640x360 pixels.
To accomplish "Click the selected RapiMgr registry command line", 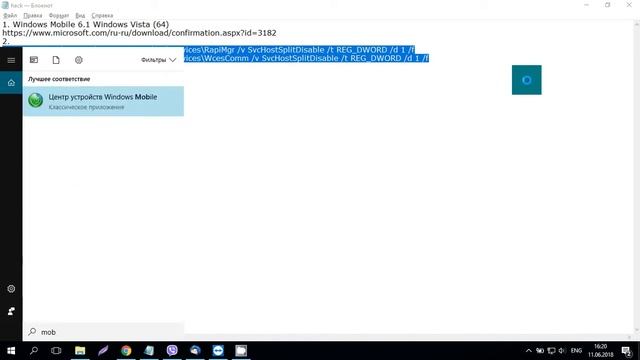I will [x=299, y=50].
